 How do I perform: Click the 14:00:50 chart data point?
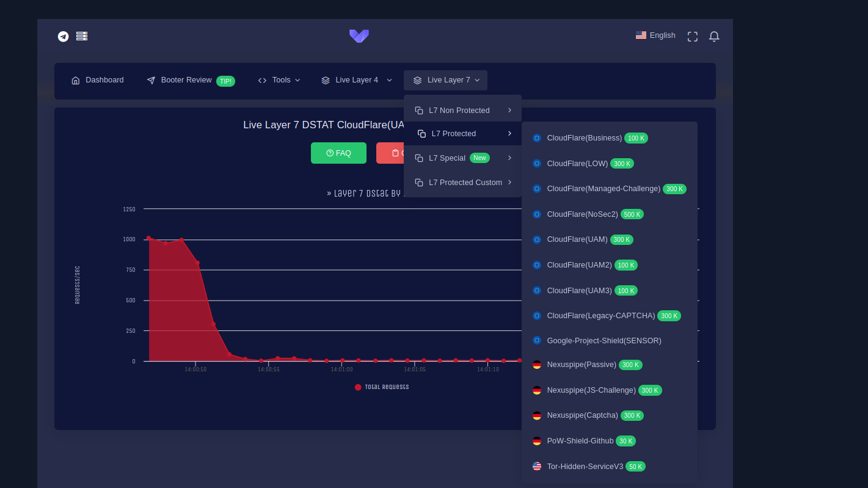pyautogui.click(x=197, y=263)
